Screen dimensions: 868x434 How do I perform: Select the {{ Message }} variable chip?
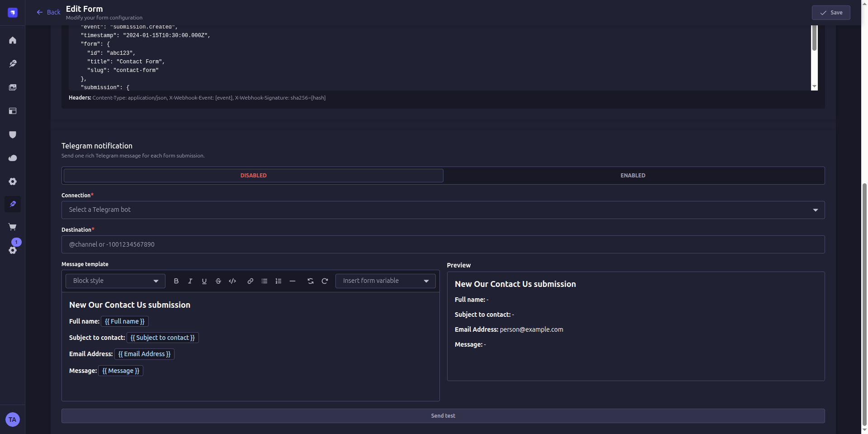(x=121, y=371)
